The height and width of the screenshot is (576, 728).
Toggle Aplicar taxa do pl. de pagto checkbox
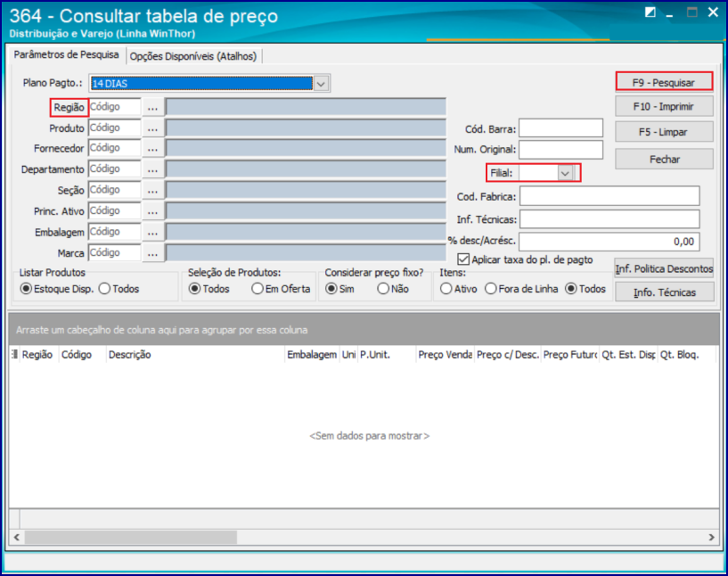[x=463, y=259]
